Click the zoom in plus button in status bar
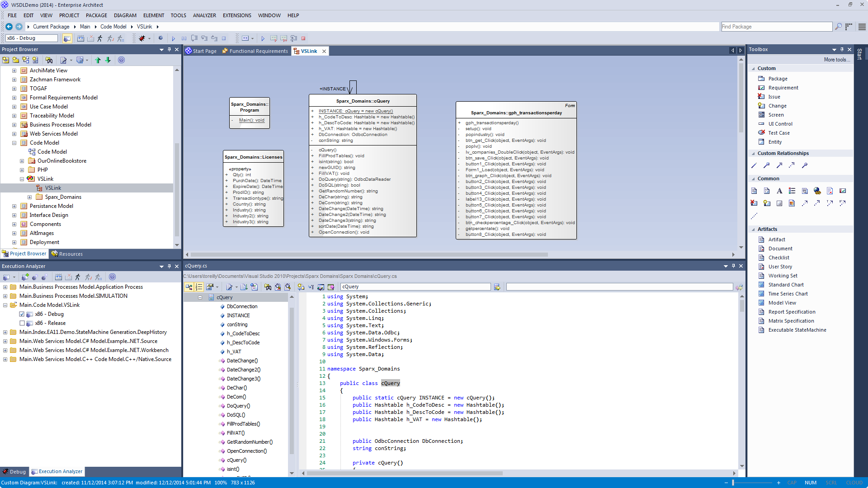 point(779,483)
